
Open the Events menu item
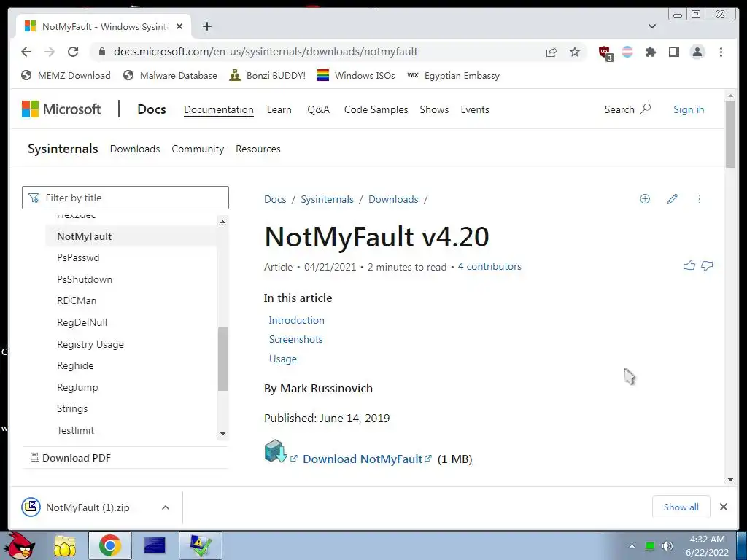coord(474,109)
